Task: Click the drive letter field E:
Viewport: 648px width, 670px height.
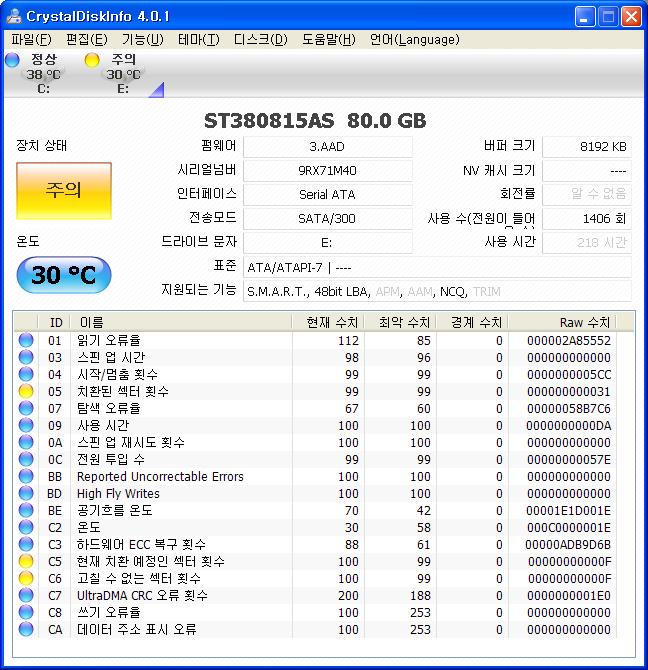Action: click(x=328, y=243)
